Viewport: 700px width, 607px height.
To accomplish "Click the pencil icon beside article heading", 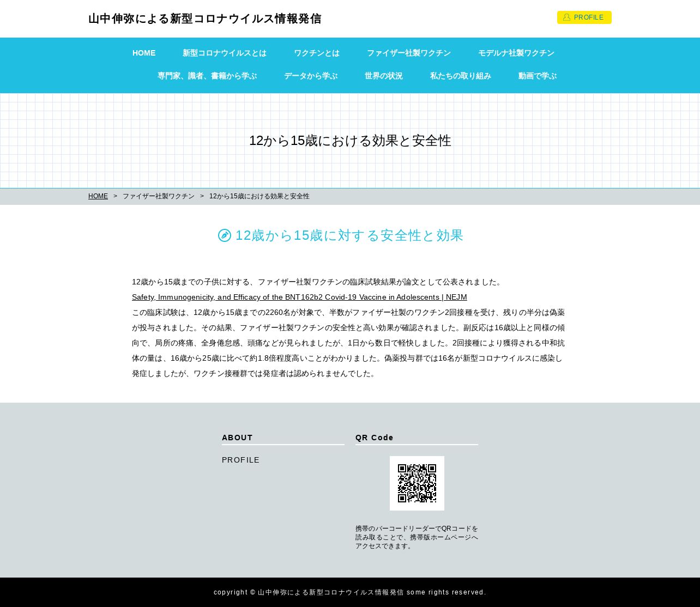I will point(225,235).
